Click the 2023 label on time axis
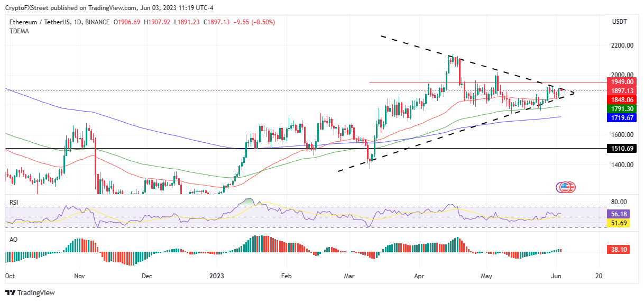This screenshot has width=644, height=302. pos(217,276)
